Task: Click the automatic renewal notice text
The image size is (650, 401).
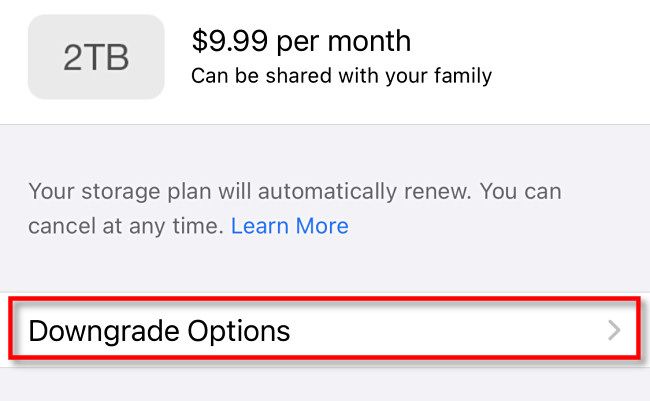Action: pos(295,190)
